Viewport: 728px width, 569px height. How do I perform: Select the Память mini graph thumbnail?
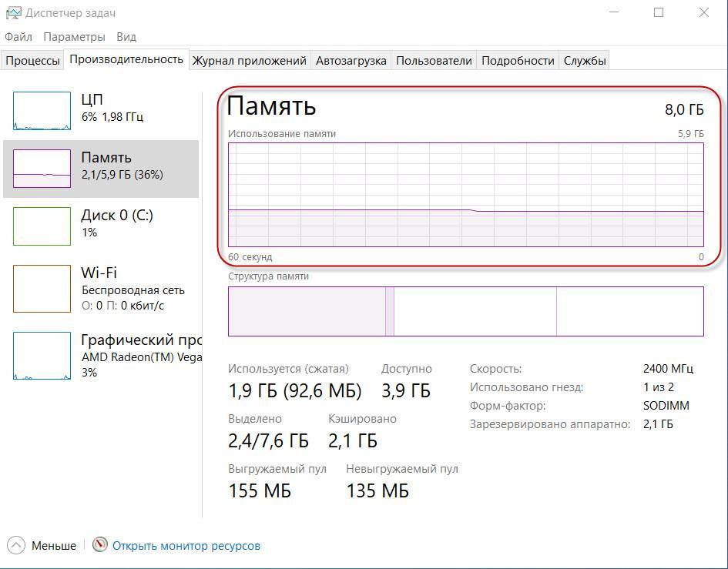(42, 169)
